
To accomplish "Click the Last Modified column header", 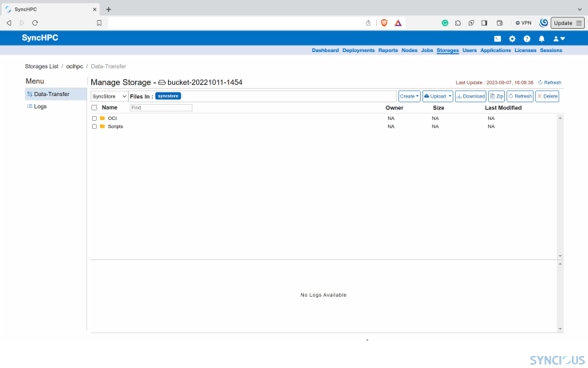I will pyautogui.click(x=503, y=108).
